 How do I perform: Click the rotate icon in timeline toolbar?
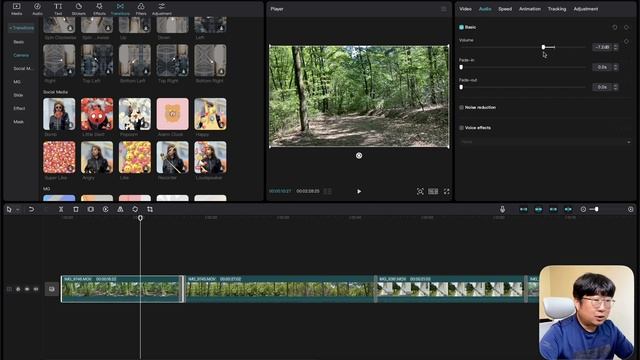pos(135,209)
